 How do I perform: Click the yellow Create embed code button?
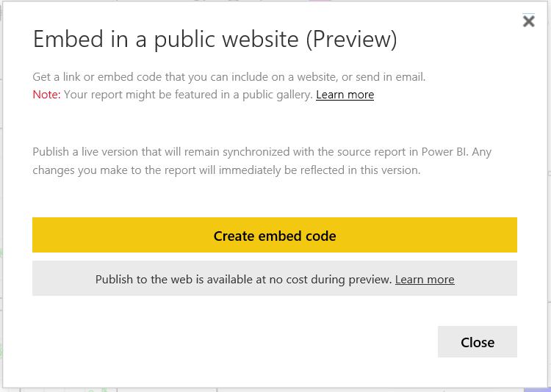[x=275, y=235]
